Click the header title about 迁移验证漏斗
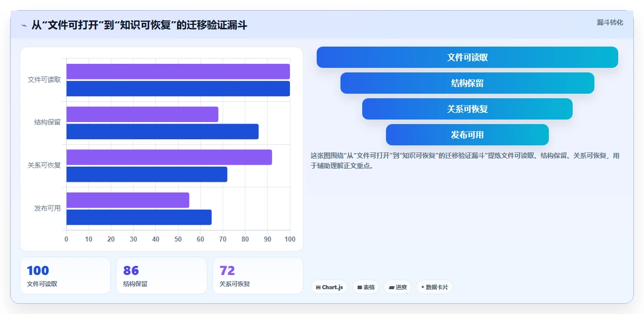The width and height of the screenshot is (644, 314). click(x=139, y=25)
